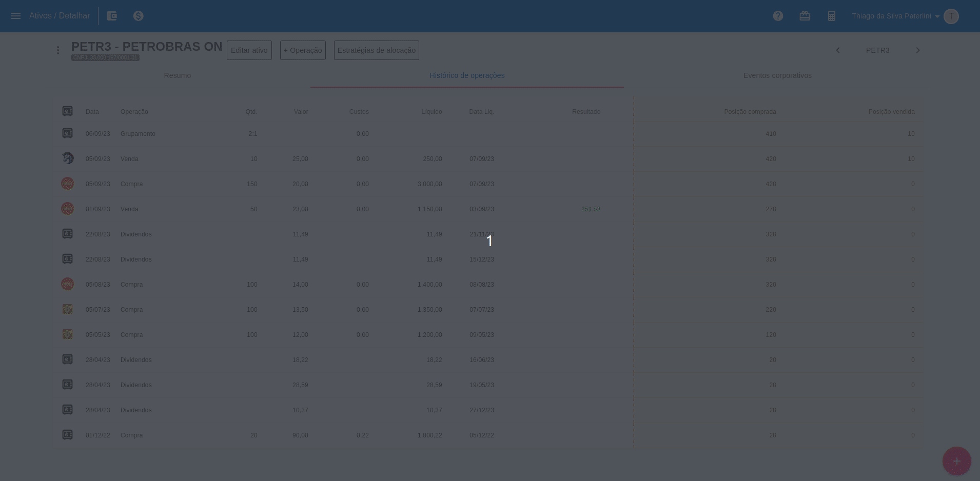Click the Editar ativo button

pos(249,50)
